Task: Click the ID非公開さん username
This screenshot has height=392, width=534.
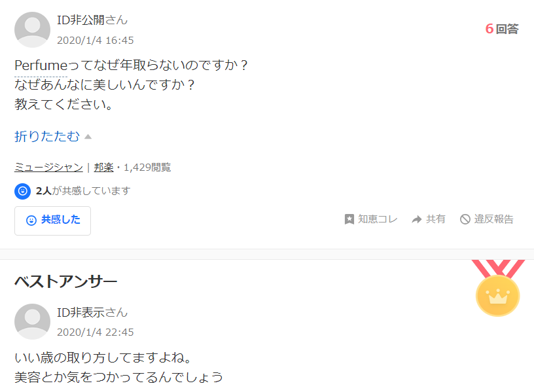Action: click(92, 20)
